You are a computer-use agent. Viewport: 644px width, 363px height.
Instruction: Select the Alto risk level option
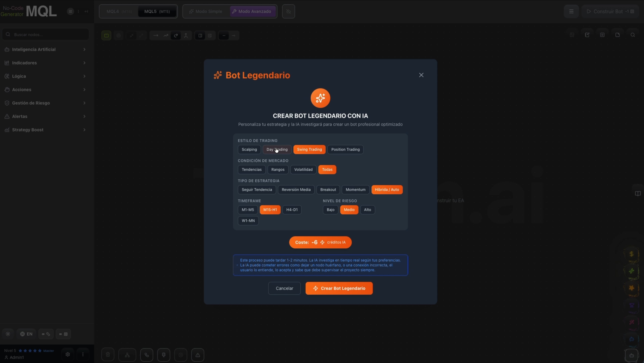click(x=367, y=210)
